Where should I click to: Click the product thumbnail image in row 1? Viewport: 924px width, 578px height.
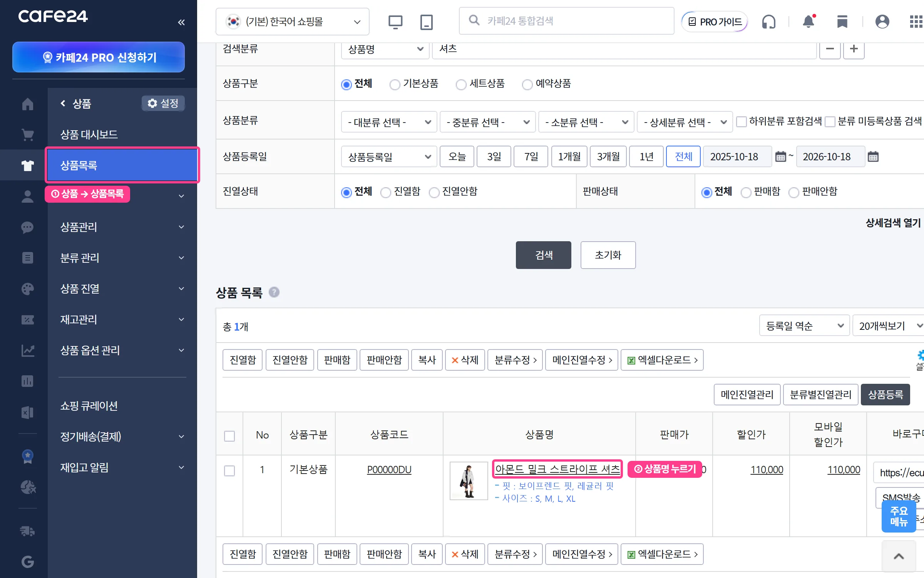pyautogui.click(x=469, y=481)
